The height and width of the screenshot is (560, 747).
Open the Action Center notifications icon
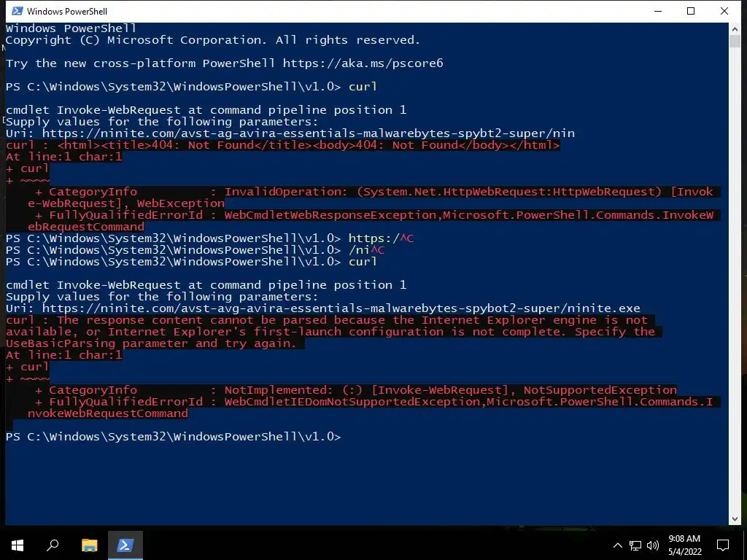click(723, 545)
